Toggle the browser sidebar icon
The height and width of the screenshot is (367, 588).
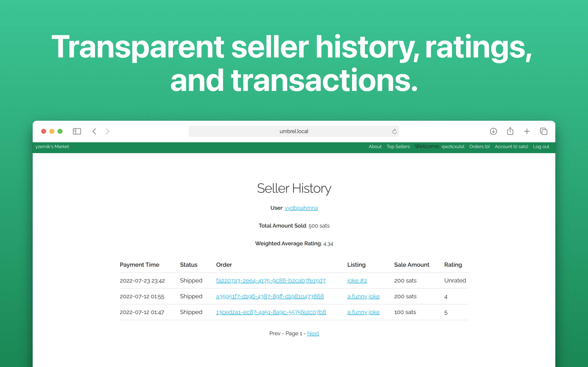(x=77, y=131)
